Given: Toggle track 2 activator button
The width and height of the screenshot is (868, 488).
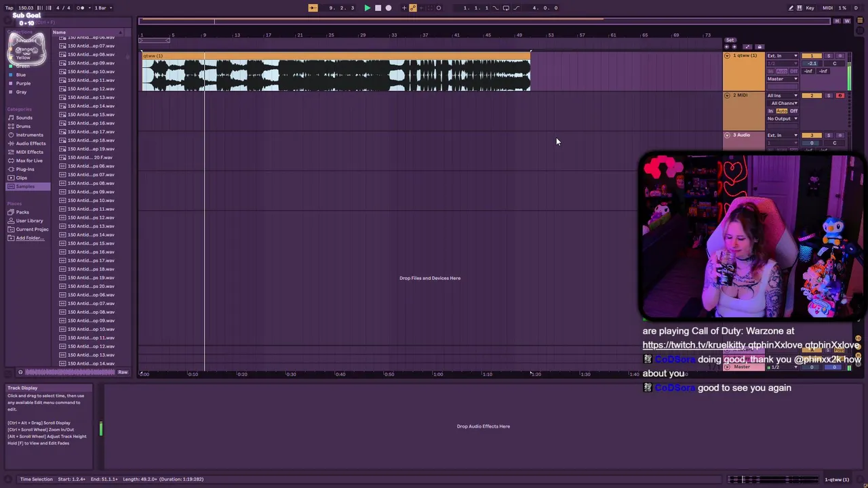Looking at the screenshot, I should [812, 96].
